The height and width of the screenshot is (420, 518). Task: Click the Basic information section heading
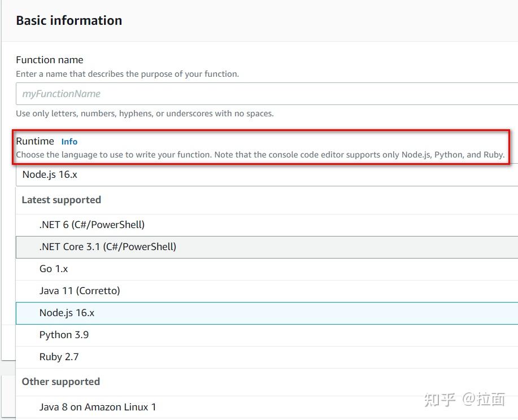click(x=68, y=20)
